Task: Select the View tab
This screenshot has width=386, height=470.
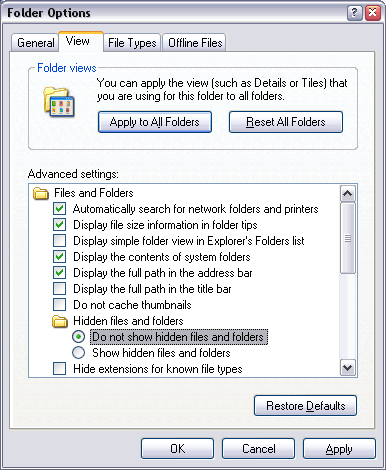Action: point(80,41)
